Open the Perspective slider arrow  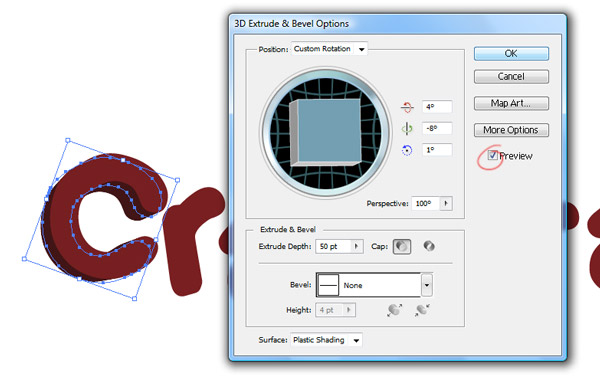coord(446,203)
